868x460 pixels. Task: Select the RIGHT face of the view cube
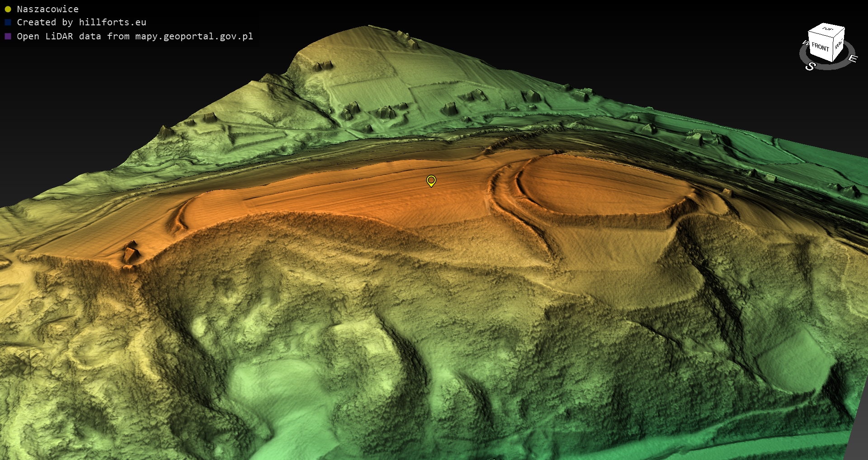(x=839, y=45)
